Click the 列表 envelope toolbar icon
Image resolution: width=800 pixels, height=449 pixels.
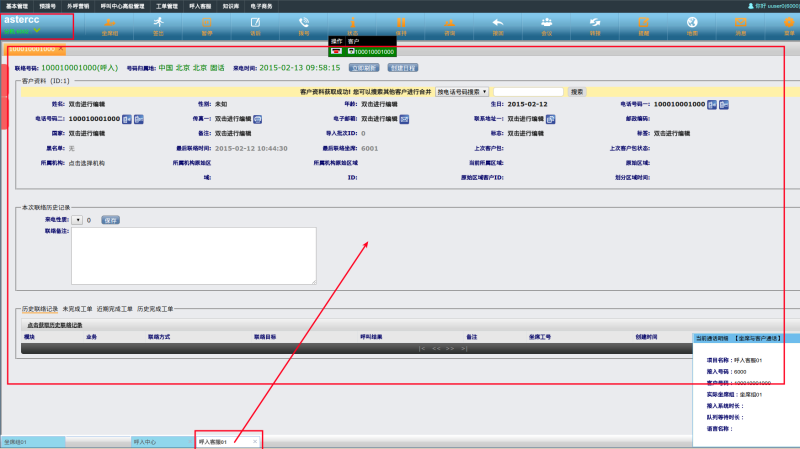point(741,23)
